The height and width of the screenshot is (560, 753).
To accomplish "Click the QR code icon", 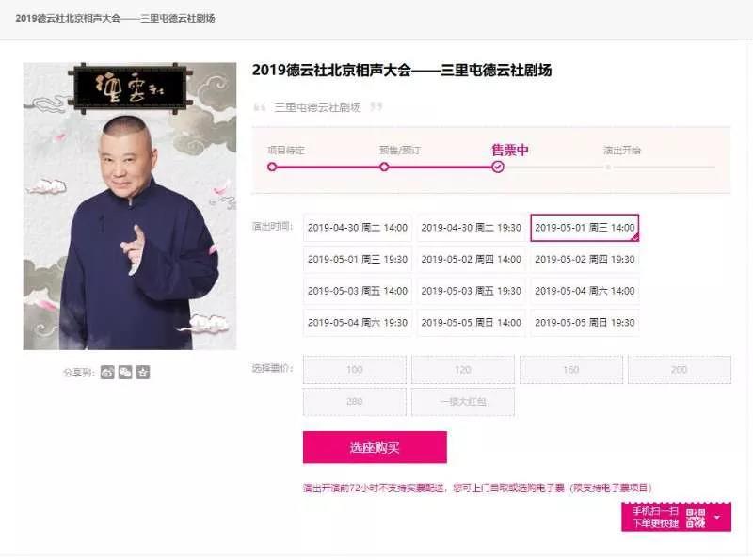I will (x=695, y=518).
